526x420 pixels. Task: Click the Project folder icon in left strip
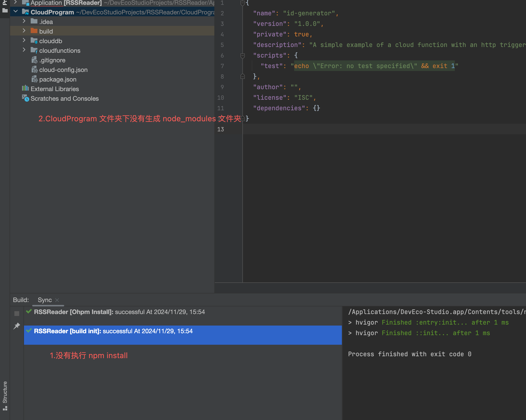coord(5,11)
